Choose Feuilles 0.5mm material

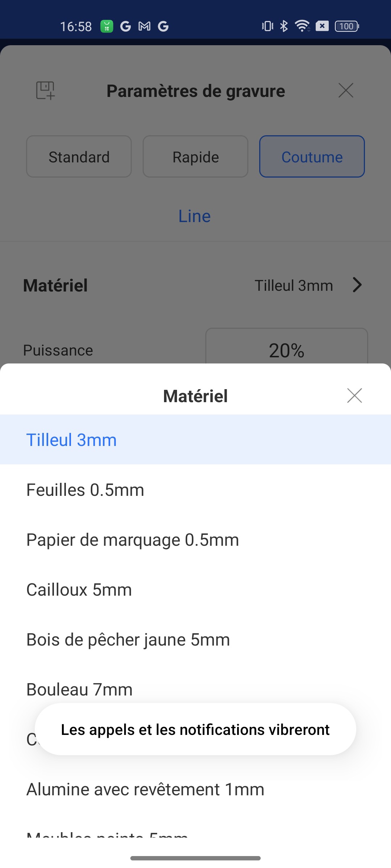[x=85, y=490]
